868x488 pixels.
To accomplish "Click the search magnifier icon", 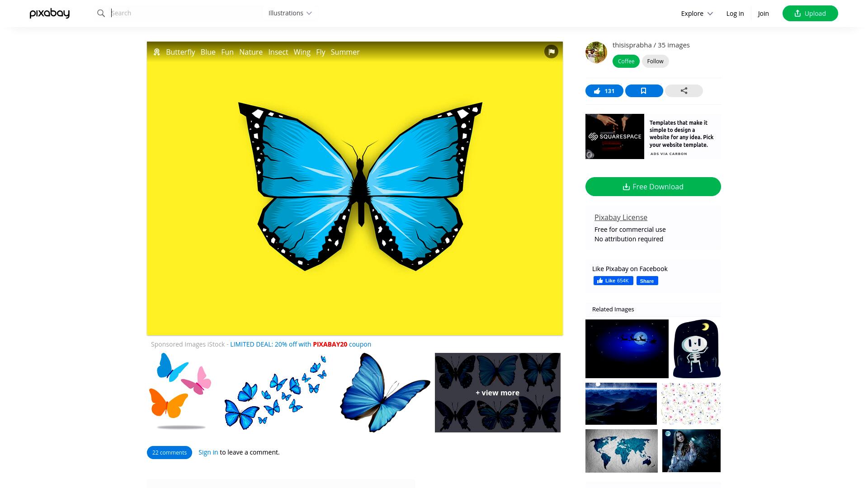I will point(101,14).
